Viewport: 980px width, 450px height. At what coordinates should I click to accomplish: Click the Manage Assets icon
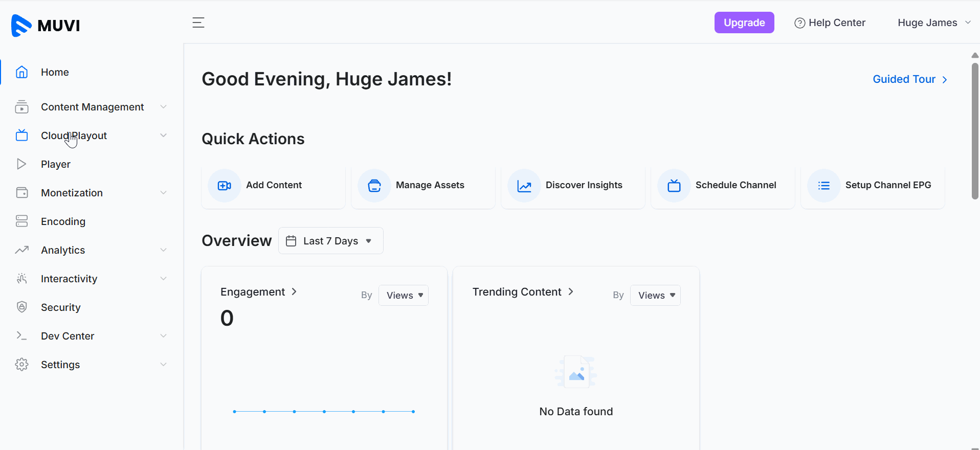point(374,186)
